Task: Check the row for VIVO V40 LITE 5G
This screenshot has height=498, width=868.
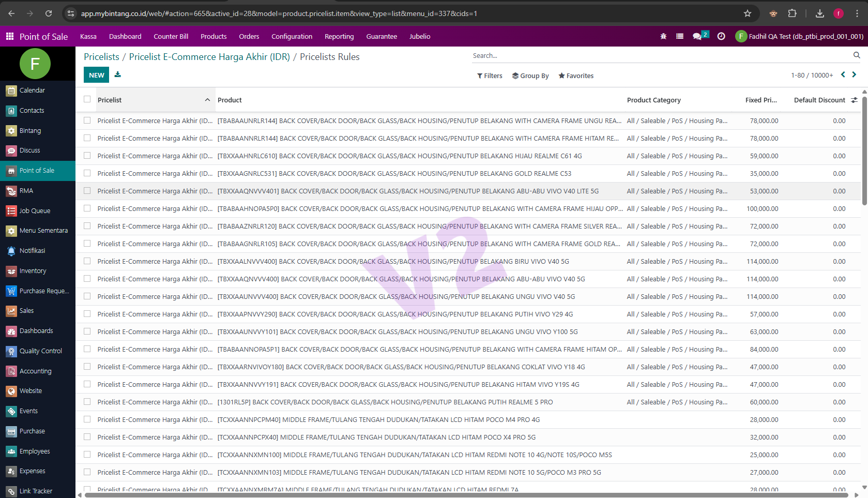Action: tap(87, 191)
